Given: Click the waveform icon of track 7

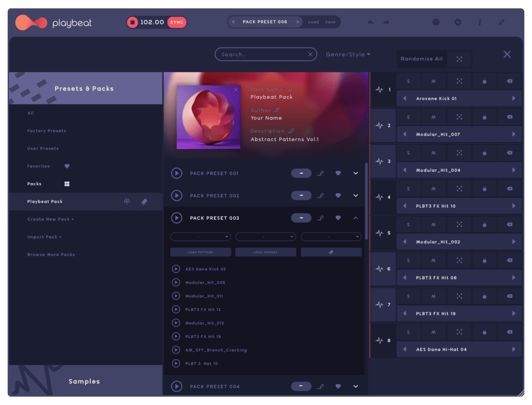Looking at the screenshot, I should click(379, 305).
